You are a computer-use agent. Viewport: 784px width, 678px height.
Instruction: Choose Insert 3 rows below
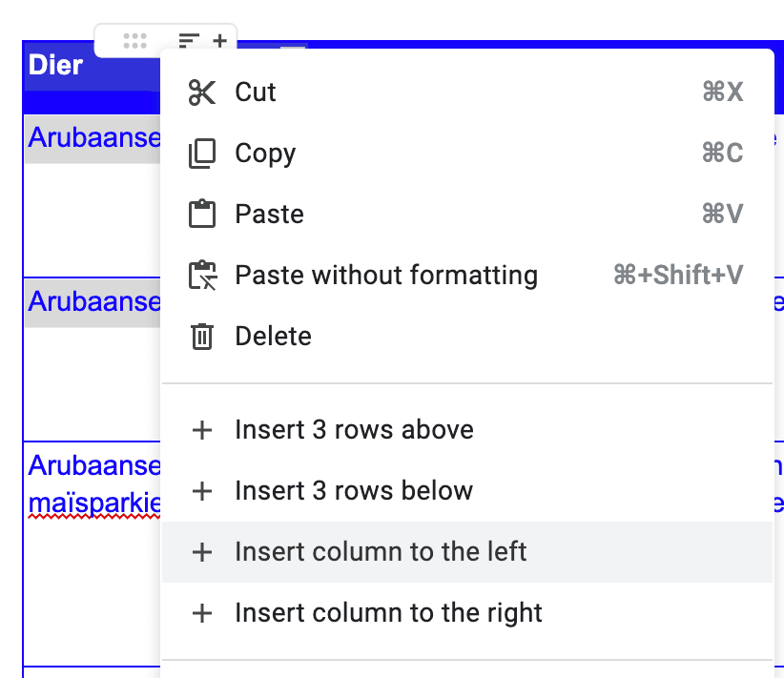click(354, 491)
